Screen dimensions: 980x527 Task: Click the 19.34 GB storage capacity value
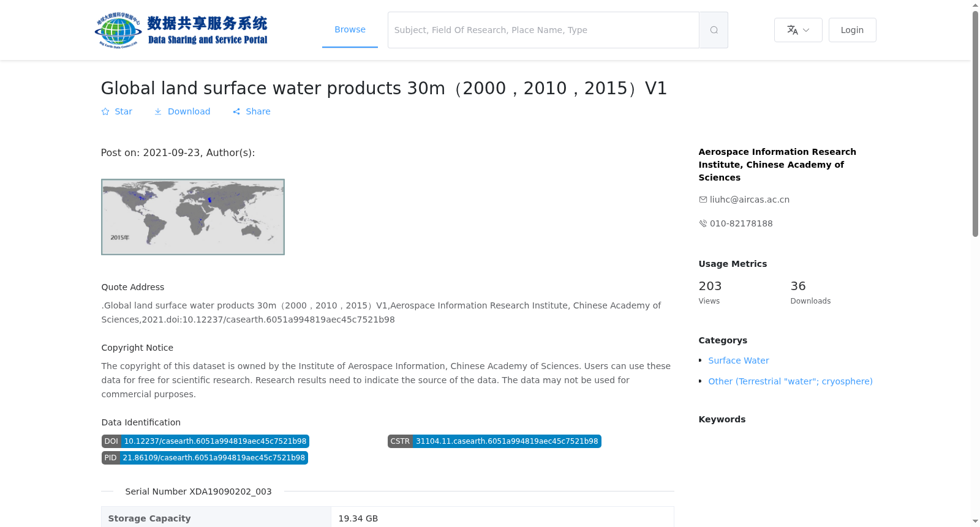coord(358,518)
